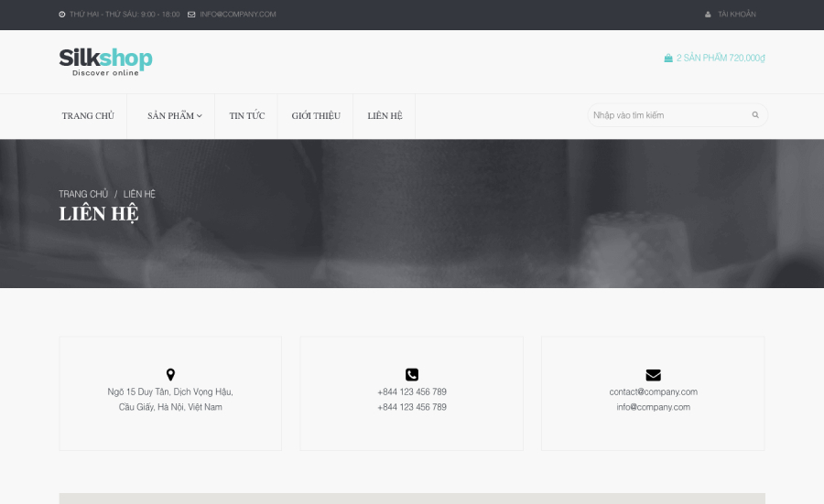Click the phone icon in contact card
This screenshot has width=824, height=504.
coord(412,374)
